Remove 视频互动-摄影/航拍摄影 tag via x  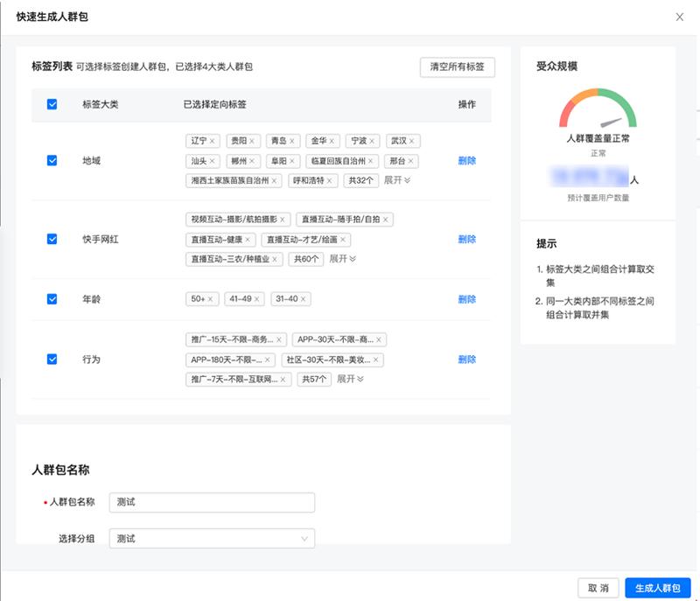pyautogui.click(x=283, y=220)
